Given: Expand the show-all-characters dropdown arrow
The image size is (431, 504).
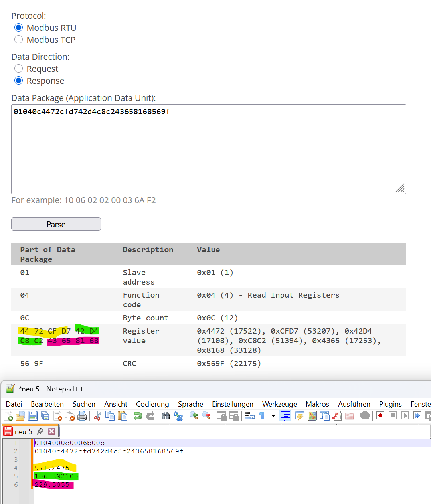Looking at the screenshot, I should pyautogui.click(x=273, y=416).
